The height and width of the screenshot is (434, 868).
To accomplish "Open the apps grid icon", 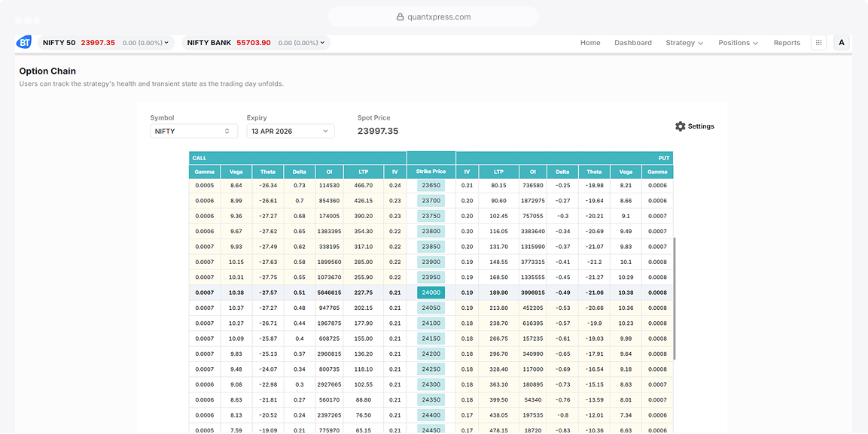I will 819,43.
